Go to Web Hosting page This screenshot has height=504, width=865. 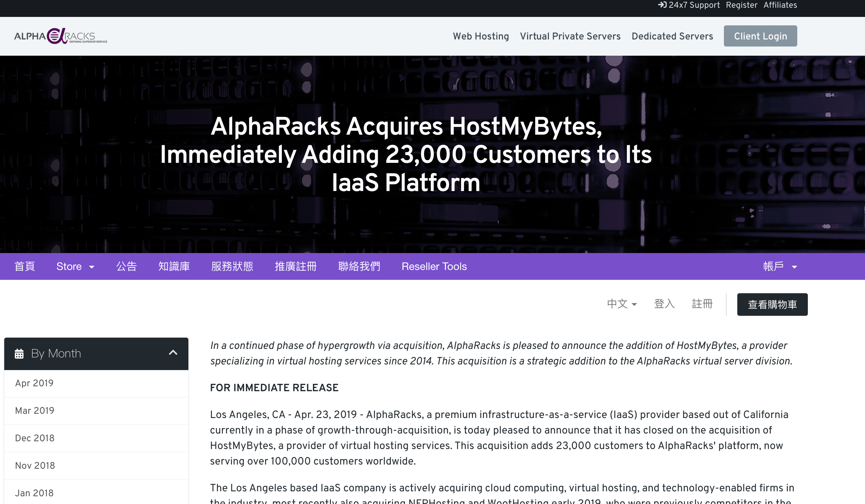(481, 36)
